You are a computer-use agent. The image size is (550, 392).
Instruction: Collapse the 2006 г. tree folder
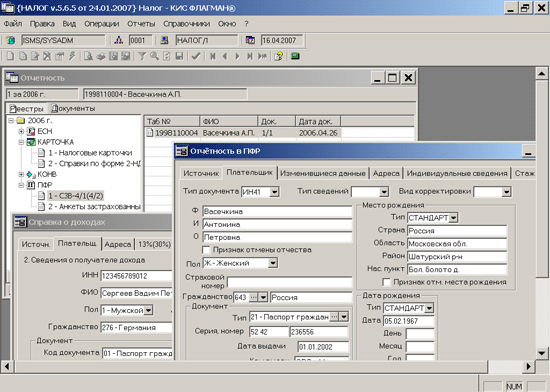[11, 121]
